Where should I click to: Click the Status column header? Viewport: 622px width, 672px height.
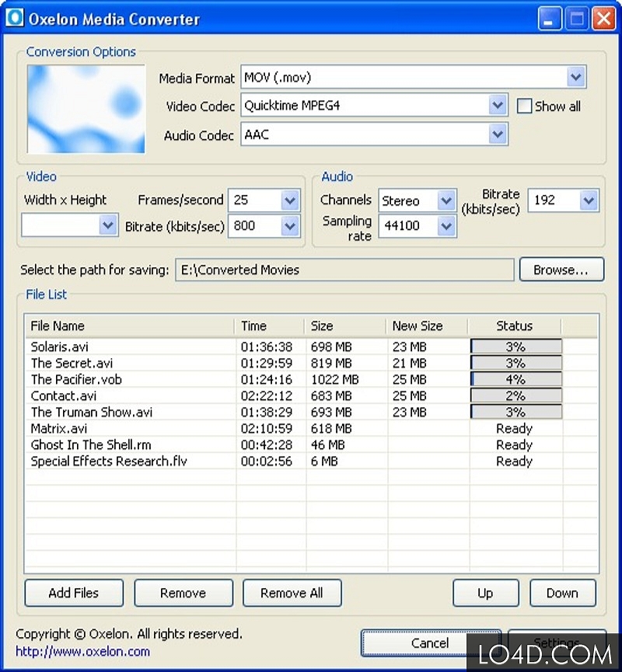[515, 326]
